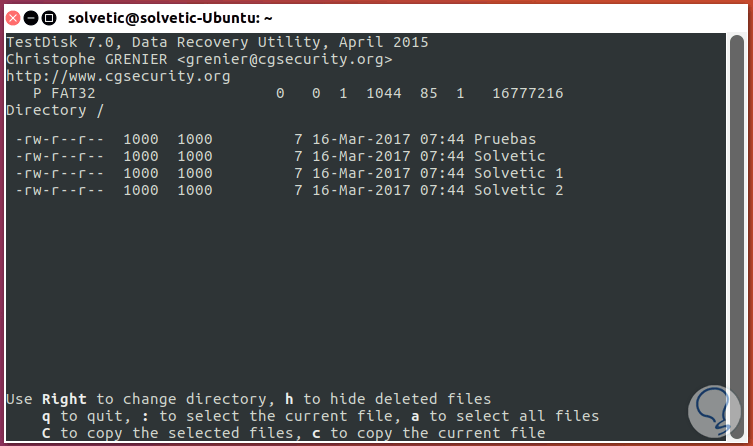
Task: Select the Solvetic 1 file entry
Action: pyautogui.click(x=518, y=173)
